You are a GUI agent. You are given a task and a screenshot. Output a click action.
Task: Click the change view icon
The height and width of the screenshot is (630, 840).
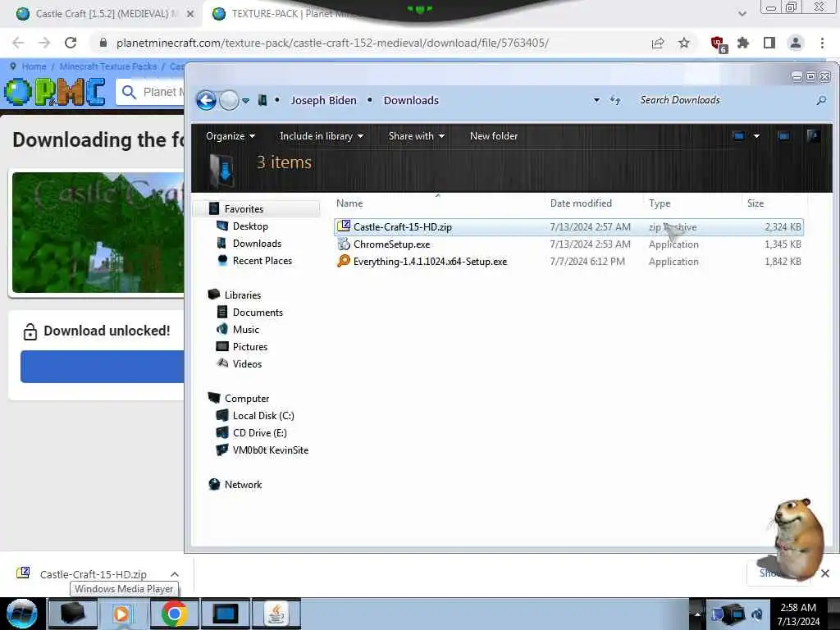point(739,136)
